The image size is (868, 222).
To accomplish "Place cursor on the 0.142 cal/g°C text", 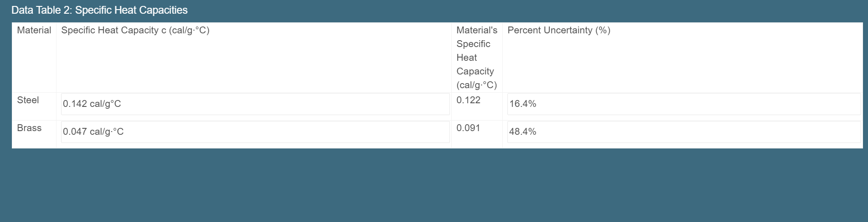I will click(x=92, y=104).
